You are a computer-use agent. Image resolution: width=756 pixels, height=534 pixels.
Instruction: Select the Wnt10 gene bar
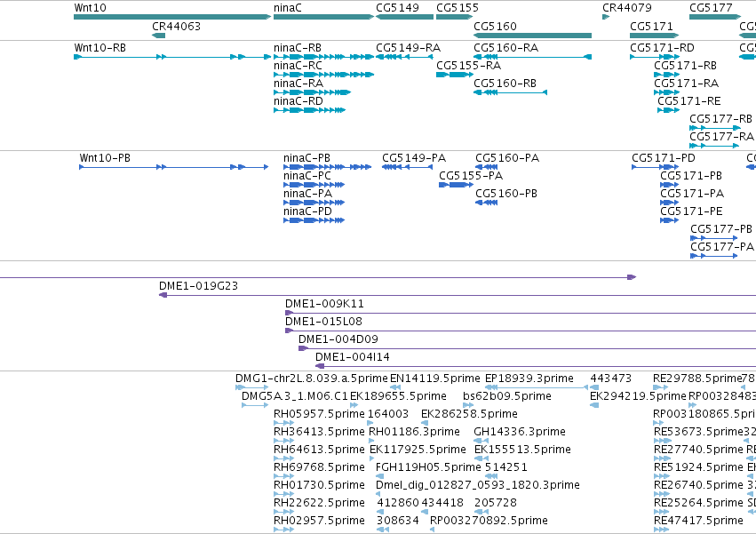coord(172,17)
